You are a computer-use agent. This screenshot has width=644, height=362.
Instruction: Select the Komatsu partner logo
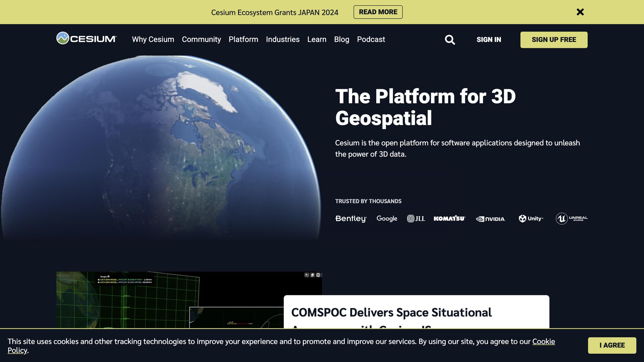[x=449, y=218]
